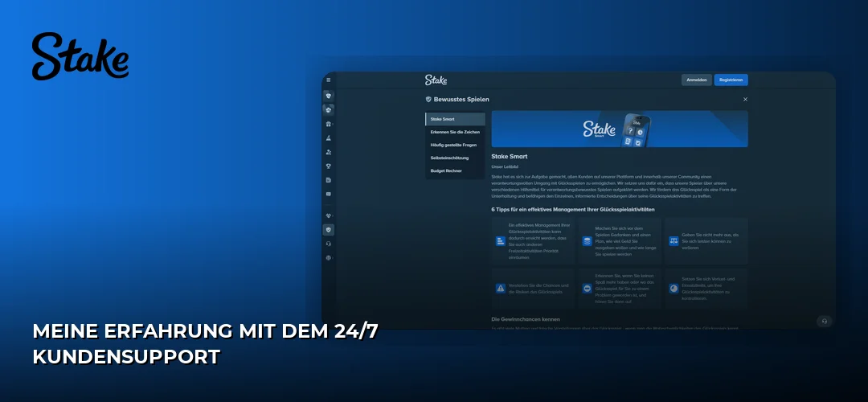Click the coins icon on the Geld plan card
The width and height of the screenshot is (868, 402).
(588, 241)
